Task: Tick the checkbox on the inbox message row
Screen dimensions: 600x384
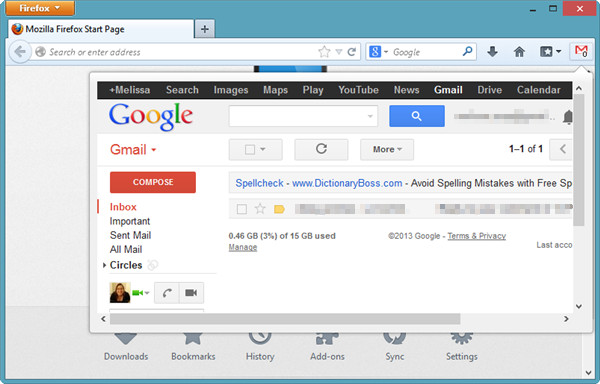Action: click(x=242, y=209)
